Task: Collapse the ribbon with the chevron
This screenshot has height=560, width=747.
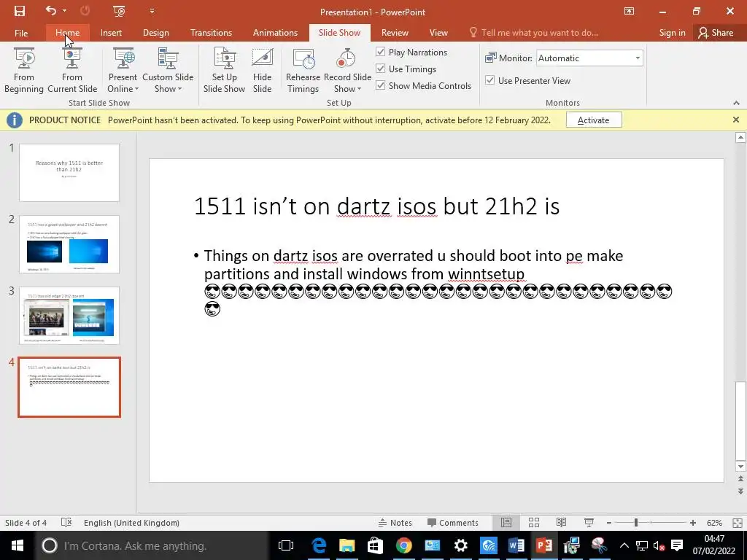Action: (736, 103)
